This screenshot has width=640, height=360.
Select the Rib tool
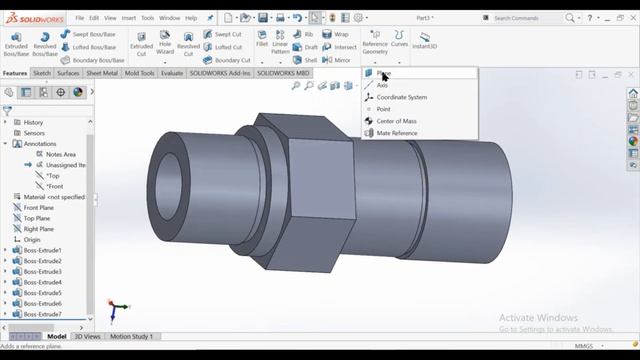(303, 34)
